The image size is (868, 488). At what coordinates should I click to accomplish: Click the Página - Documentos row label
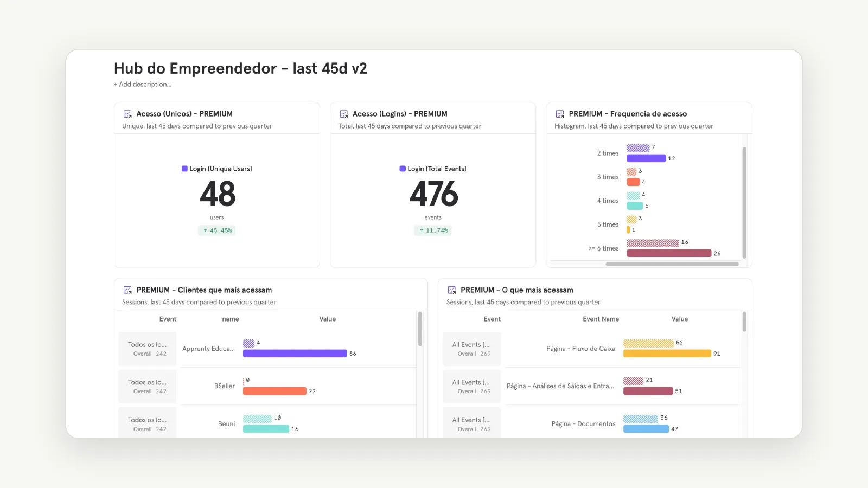[x=583, y=424]
